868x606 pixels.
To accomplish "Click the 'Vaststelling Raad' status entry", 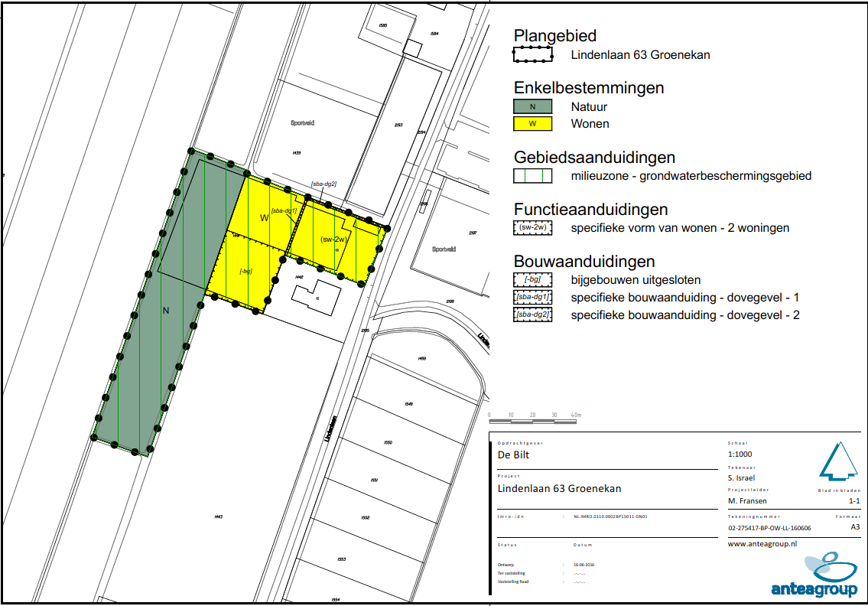I will click(512, 582).
